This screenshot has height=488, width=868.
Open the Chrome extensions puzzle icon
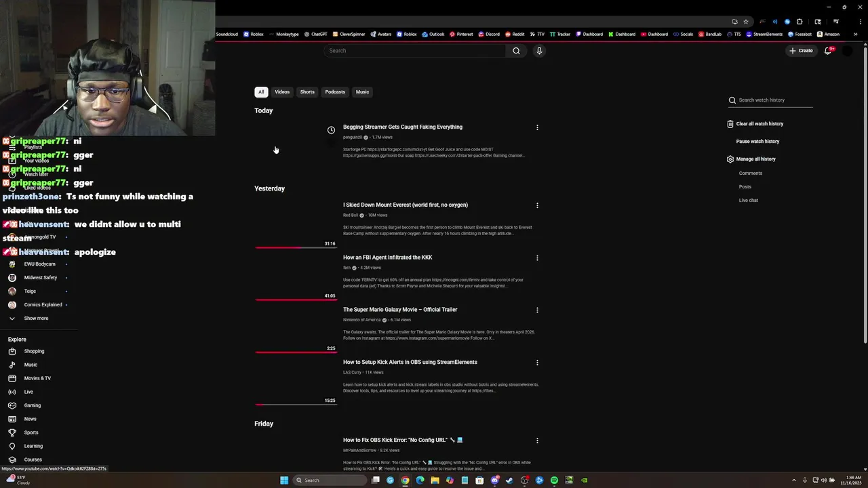pyautogui.click(x=800, y=22)
